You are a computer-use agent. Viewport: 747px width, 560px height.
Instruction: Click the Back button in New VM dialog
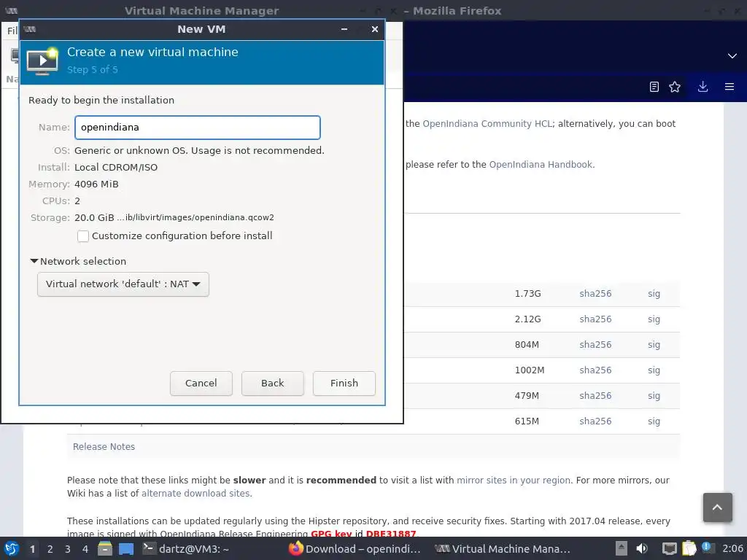273,384
